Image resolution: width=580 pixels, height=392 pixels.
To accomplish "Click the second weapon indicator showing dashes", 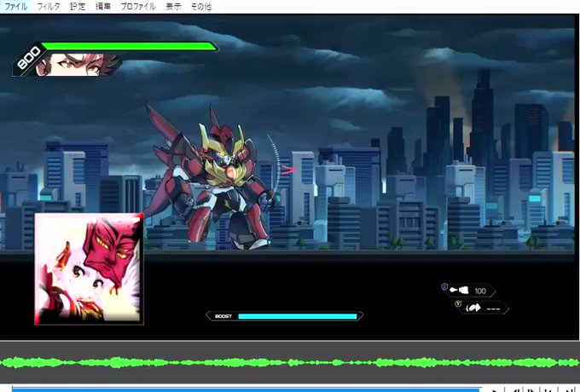I will point(483,308).
